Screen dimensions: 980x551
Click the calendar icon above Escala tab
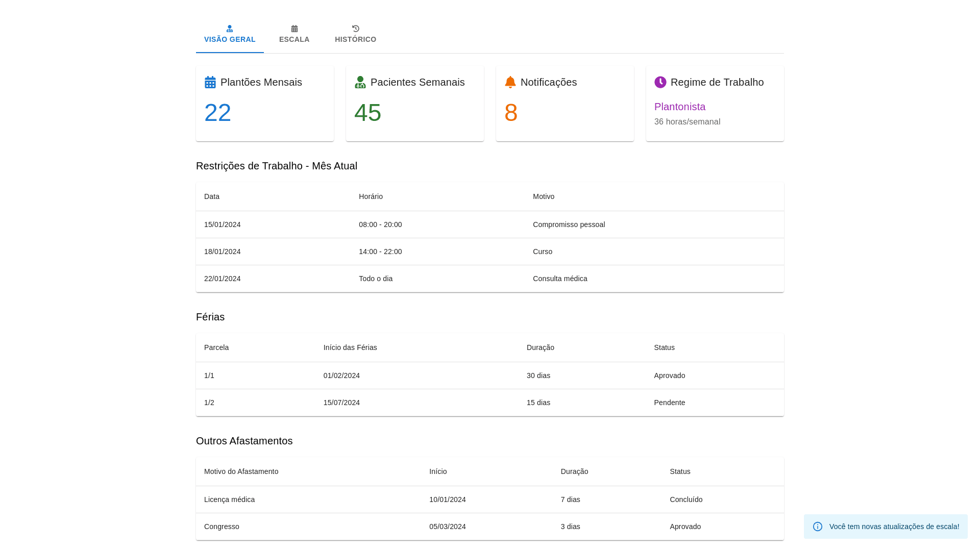(x=294, y=29)
